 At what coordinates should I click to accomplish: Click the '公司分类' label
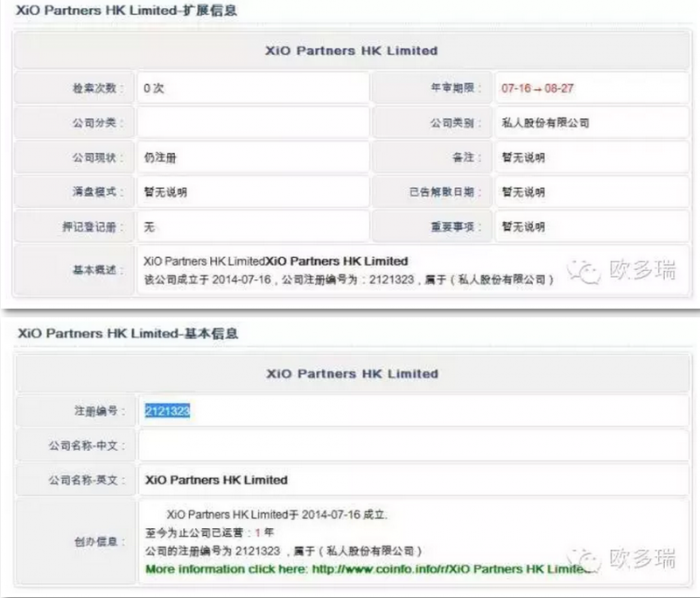click(99, 122)
